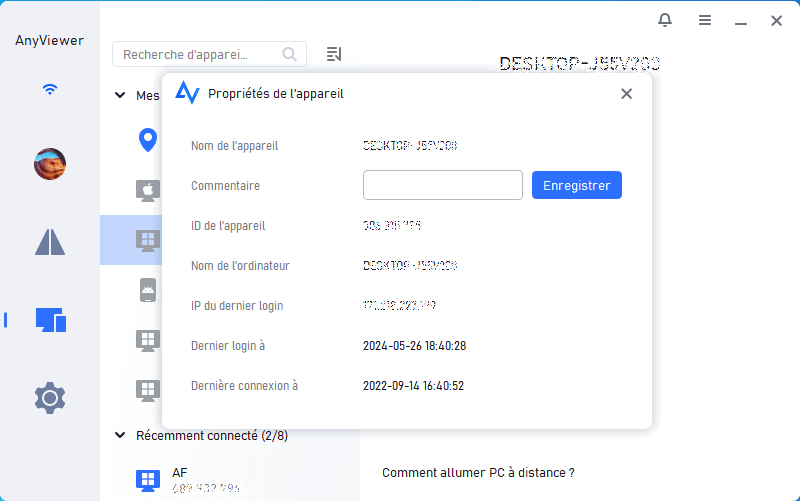Click the IP du dernier login label

tap(237, 306)
